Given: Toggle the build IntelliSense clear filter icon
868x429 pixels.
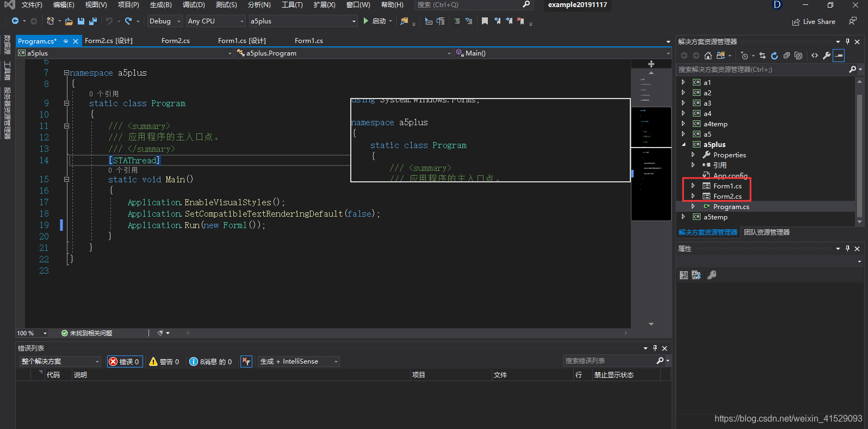Looking at the screenshot, I should point(246,361).
